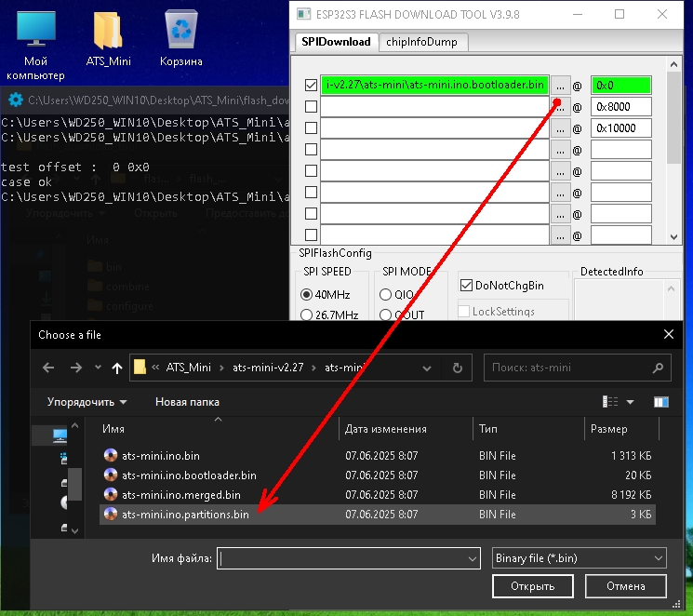Click the file icon of ats-mini.ino.merged.bin

111,494
